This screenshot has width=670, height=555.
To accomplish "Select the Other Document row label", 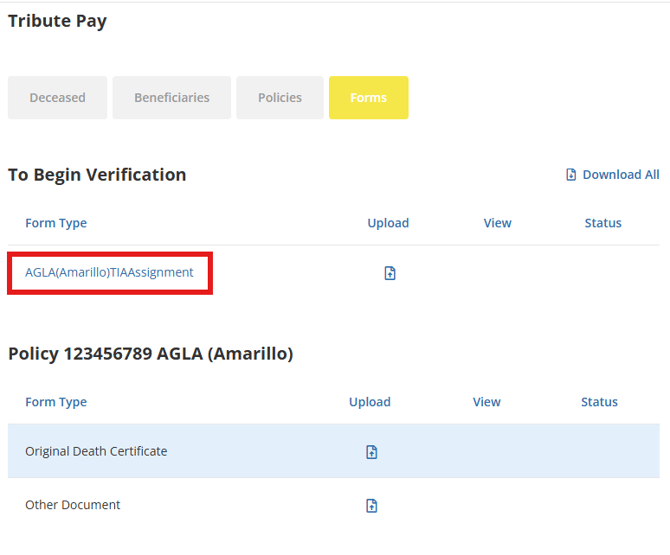I will click(72, 506).
